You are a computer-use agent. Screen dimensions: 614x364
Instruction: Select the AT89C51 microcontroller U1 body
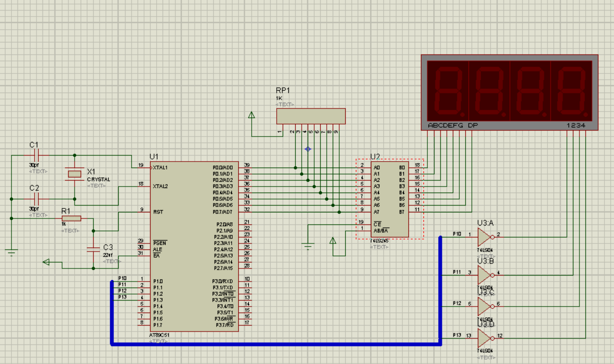coord(195,250)
